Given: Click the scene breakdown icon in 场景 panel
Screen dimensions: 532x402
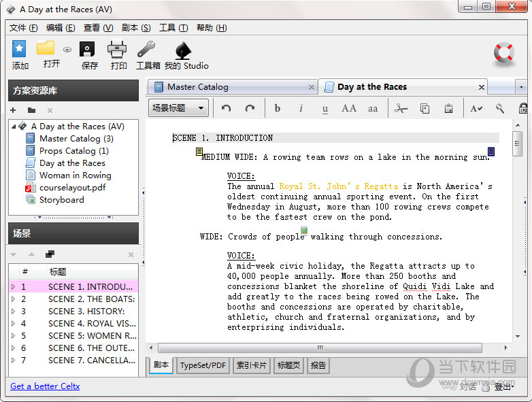Looking at the screenshot, I should tap(50, 254).
